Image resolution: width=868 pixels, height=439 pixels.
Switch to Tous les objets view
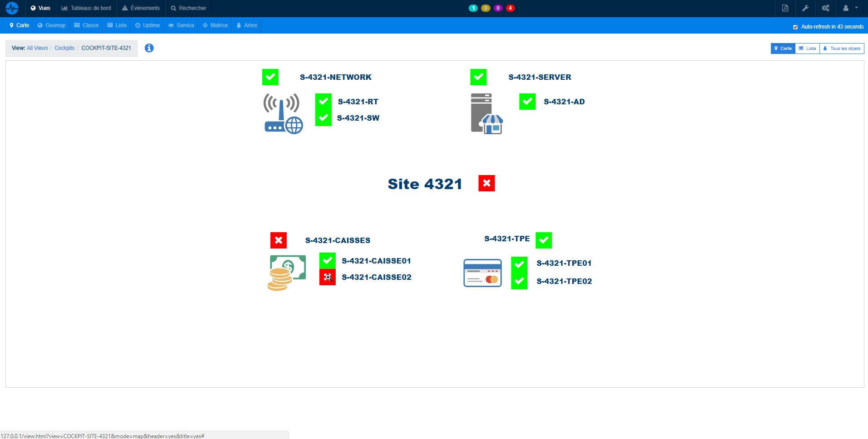[842, 49]
